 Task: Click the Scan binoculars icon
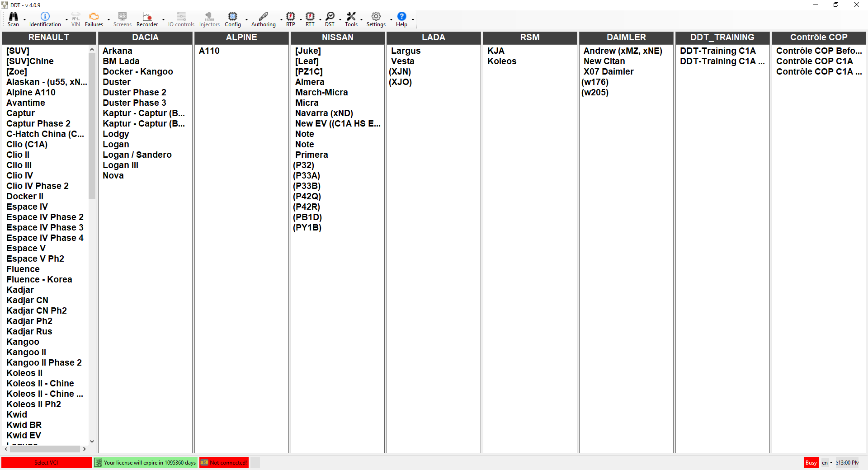pos(13,17)
